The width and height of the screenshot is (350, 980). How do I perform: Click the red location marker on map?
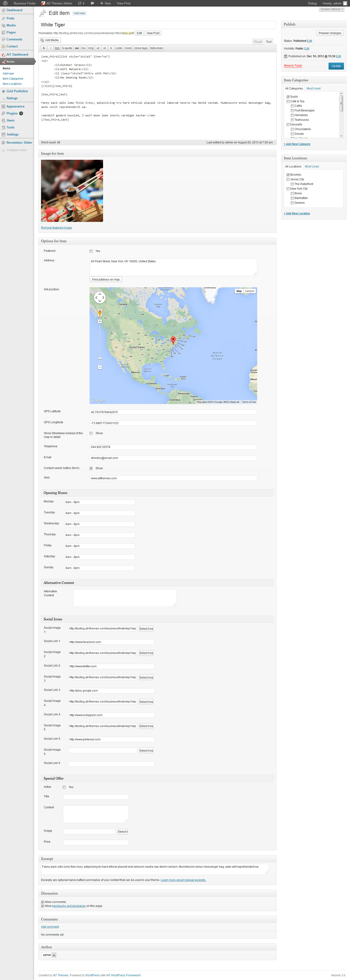pos(173,340)
